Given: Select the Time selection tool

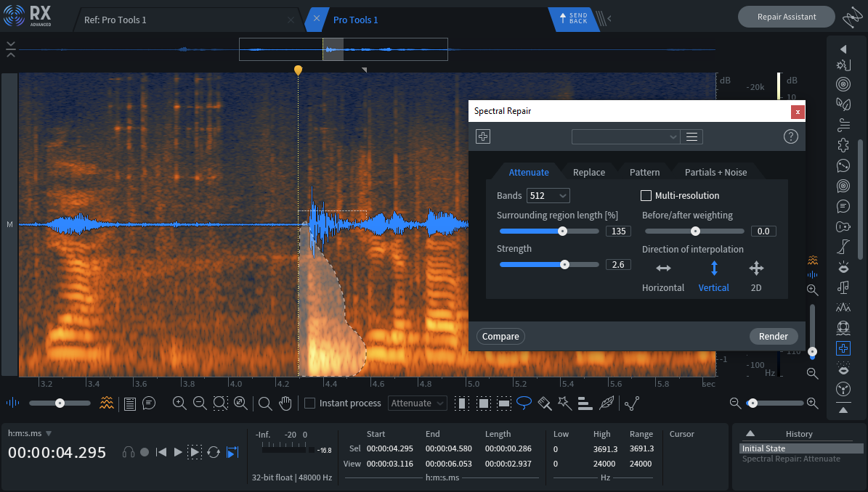Looking at the screenshot, I should 462,403.
